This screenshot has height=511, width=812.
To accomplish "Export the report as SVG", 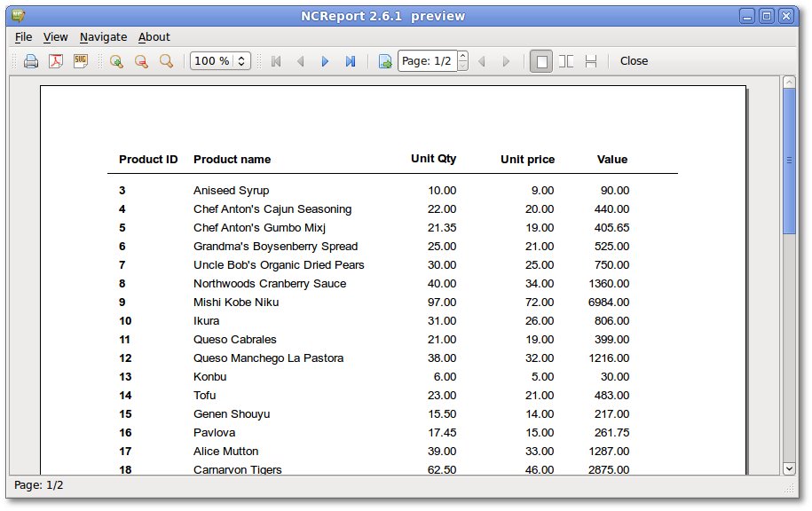I will pos(81,61).
